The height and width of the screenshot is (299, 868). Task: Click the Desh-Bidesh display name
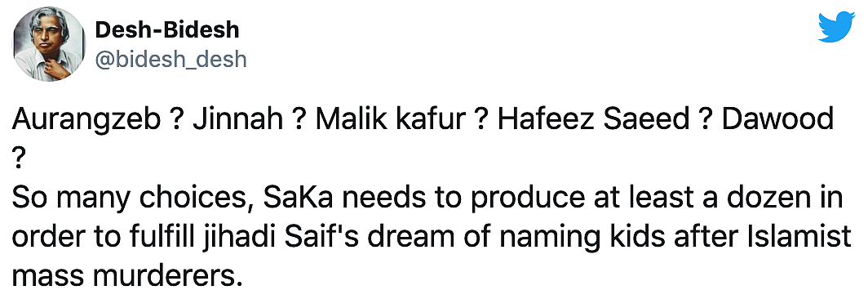(x=167, y=30)
